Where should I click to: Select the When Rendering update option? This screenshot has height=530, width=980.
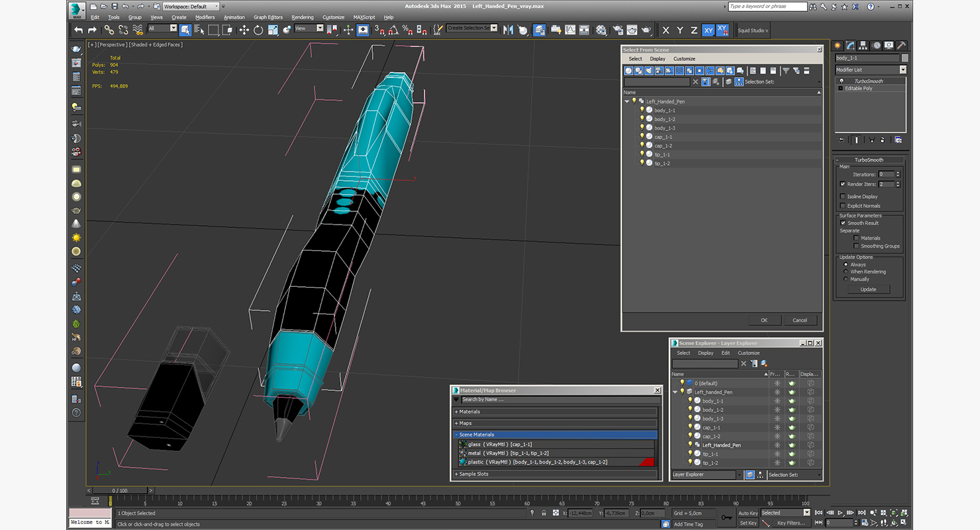coord(846,272)
